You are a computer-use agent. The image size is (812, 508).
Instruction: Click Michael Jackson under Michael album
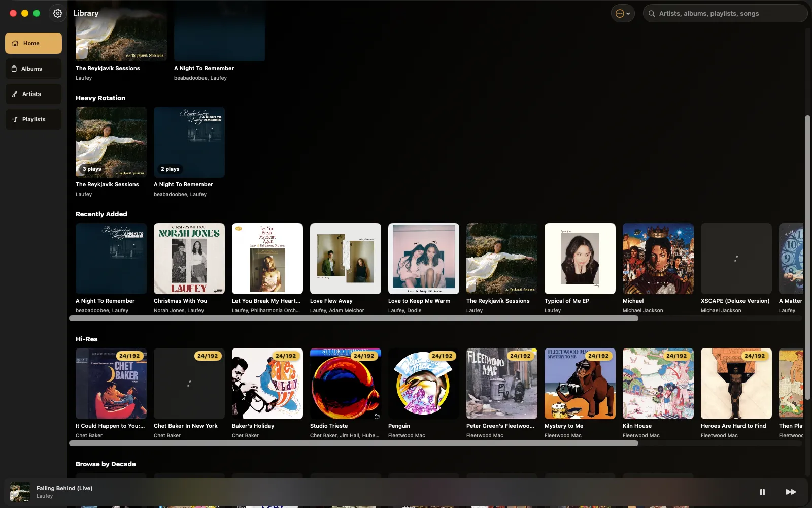tap(642, 310)
